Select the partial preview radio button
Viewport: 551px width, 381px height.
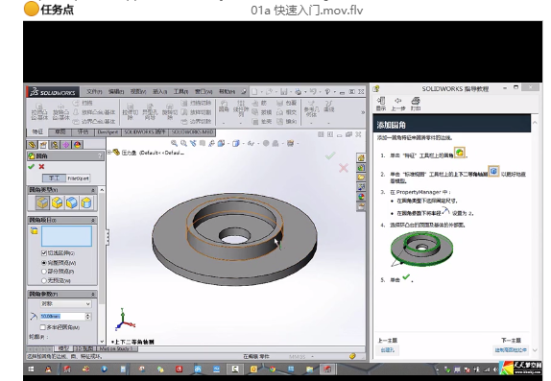tap(44, 272)
